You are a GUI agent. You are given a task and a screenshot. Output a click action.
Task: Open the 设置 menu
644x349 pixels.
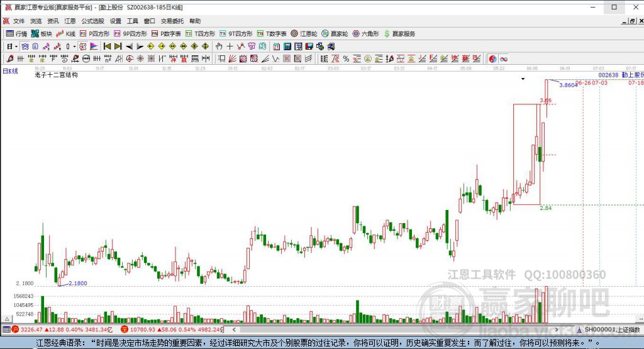[x=116, y=21]
